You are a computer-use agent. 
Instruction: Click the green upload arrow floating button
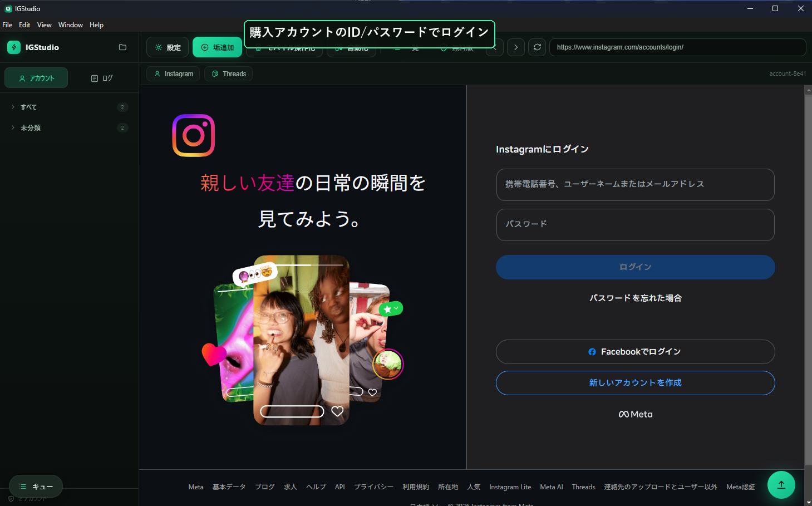781,485
